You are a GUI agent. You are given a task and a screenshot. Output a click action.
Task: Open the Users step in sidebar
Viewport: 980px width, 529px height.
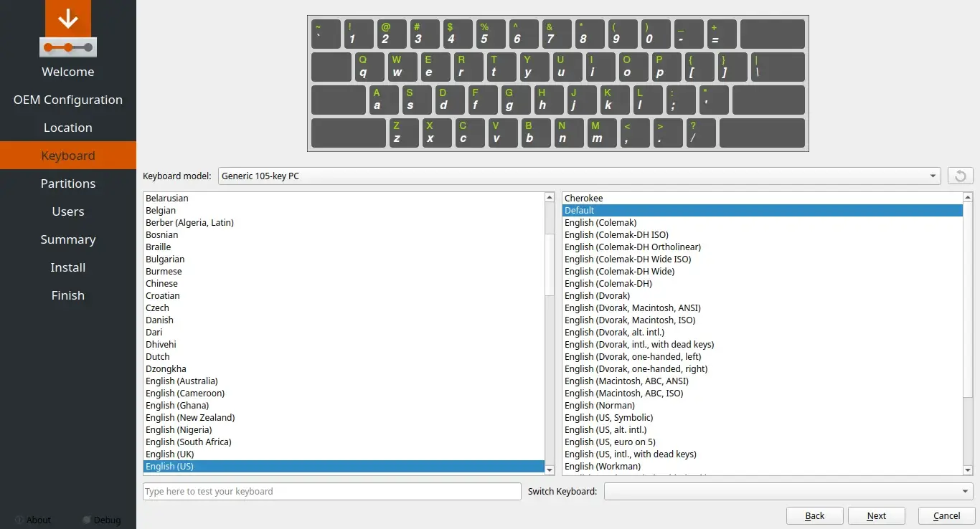(68, 211)
